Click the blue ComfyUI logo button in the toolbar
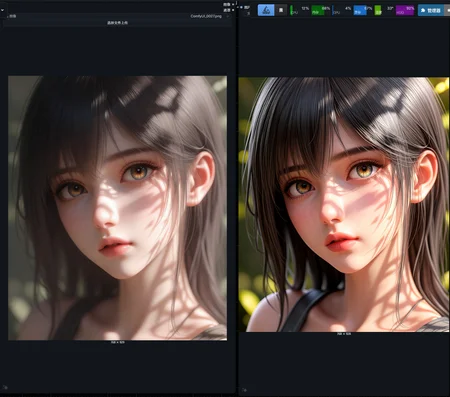 click(266, 10)
